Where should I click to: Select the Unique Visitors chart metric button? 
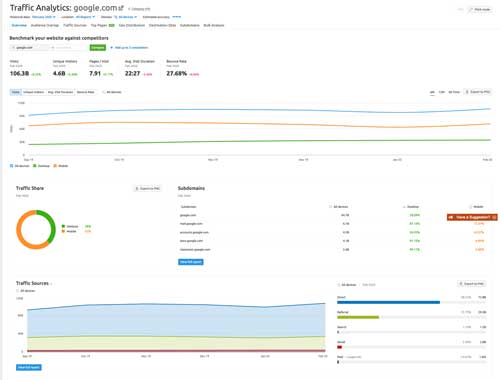tap(34, 92)
